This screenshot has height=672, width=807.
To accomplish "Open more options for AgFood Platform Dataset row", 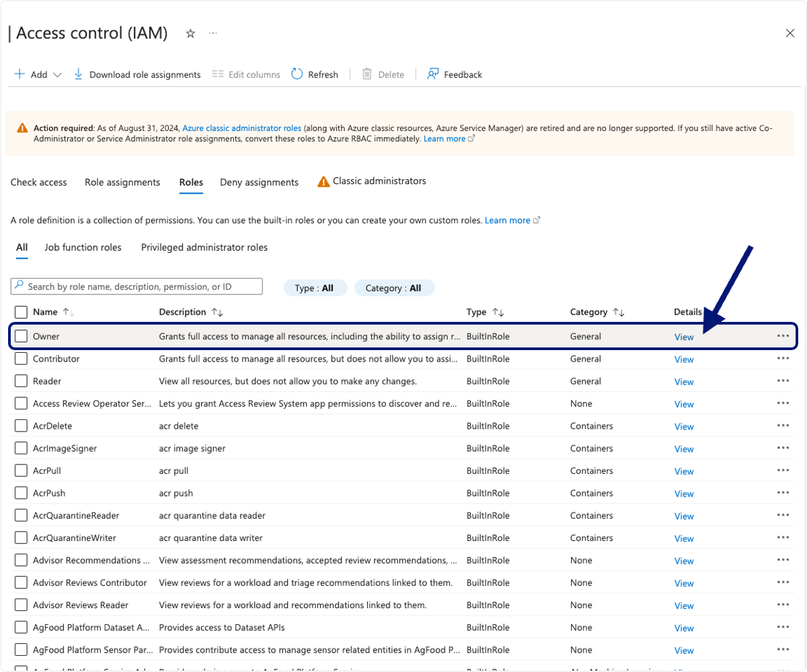I will click(x=783, y=628).
